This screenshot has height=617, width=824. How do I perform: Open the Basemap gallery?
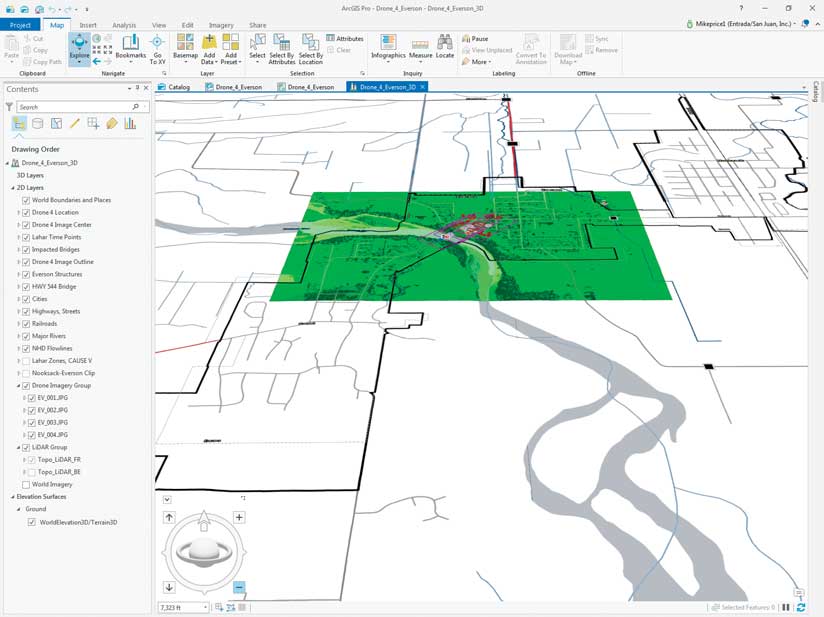pyautogui.click(x=185, y=48)
